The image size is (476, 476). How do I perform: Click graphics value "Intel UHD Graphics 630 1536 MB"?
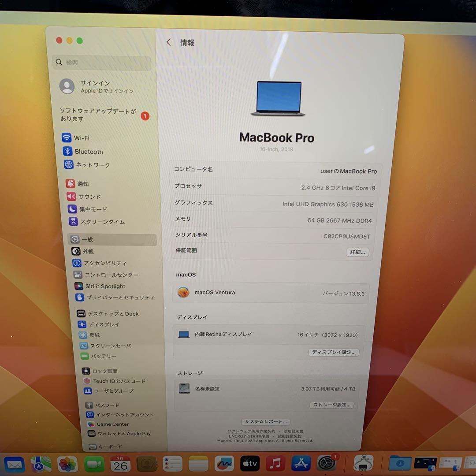328,205
